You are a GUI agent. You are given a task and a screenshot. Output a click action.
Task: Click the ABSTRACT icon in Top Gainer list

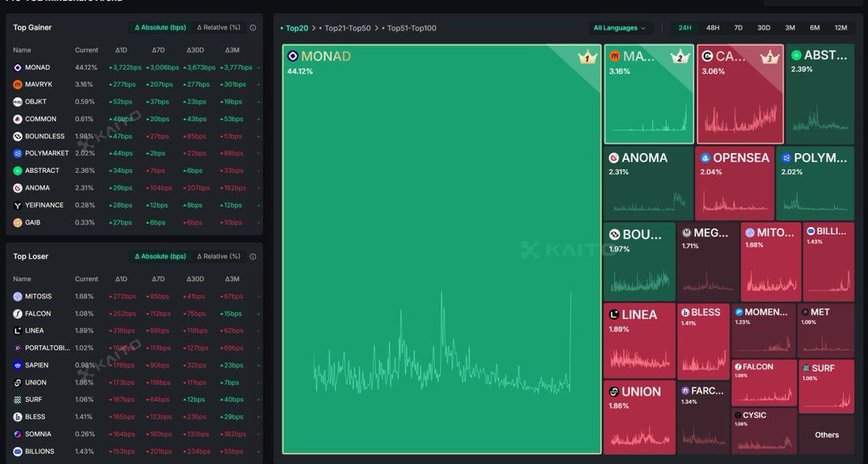(18, 171)
